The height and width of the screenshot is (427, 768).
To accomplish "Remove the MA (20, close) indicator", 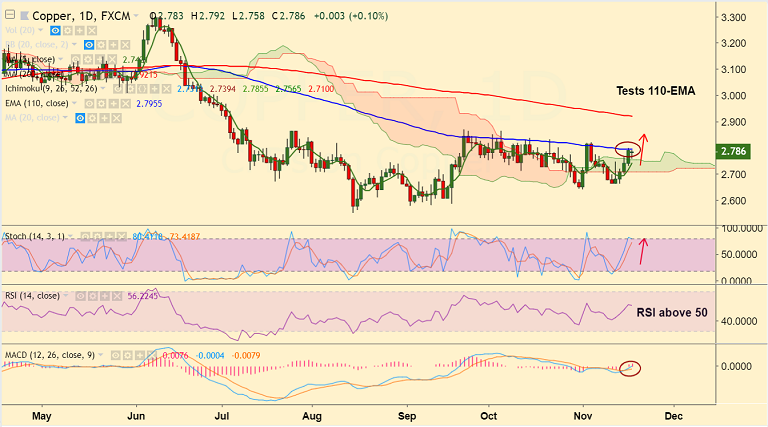I will (117, 118).
